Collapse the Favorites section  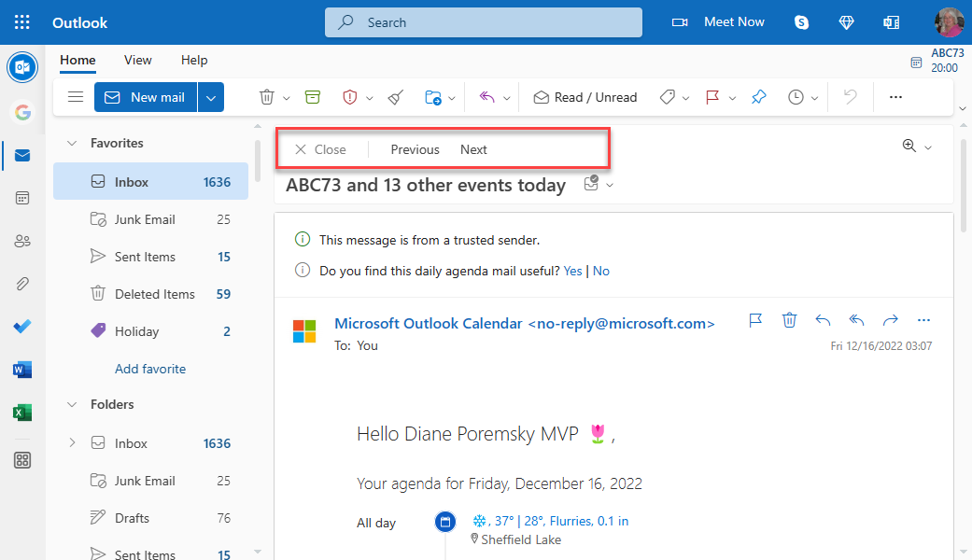(72, 143)
